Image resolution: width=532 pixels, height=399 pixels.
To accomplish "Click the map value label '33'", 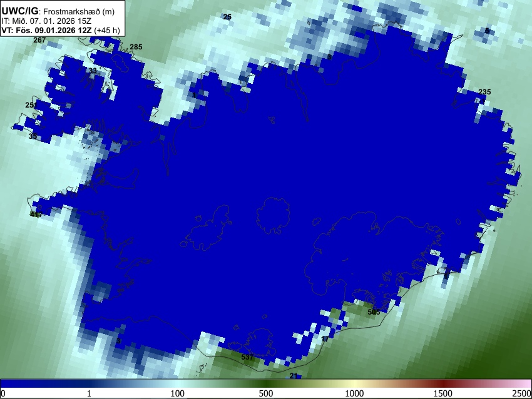I will coord(93,71).
